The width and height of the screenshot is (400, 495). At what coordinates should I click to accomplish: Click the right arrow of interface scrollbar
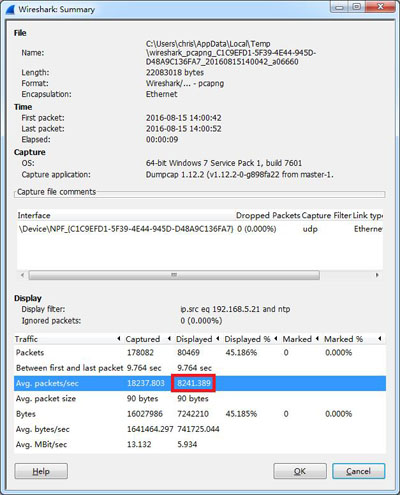[377, 275]
